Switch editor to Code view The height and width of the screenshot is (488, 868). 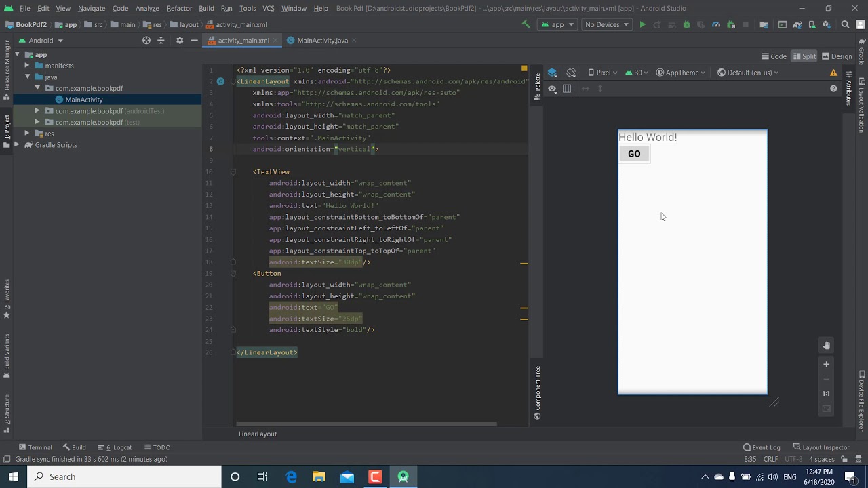774,56
